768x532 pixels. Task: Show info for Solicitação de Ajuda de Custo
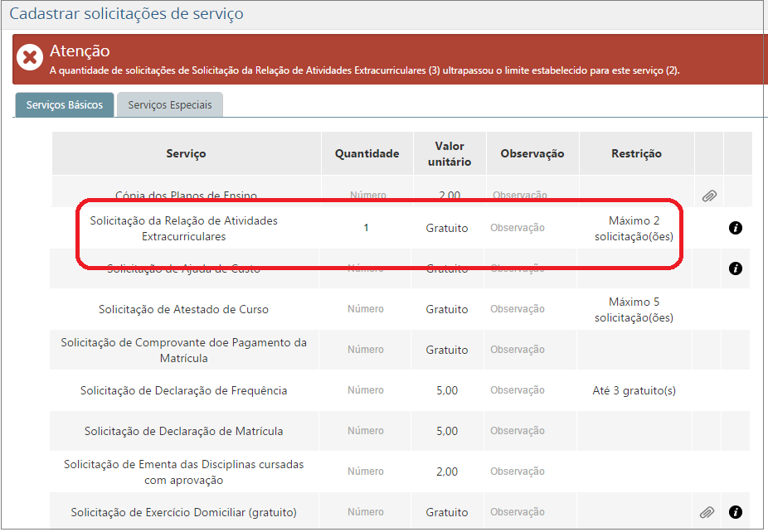pyautogui.click(x=736, y=268)
